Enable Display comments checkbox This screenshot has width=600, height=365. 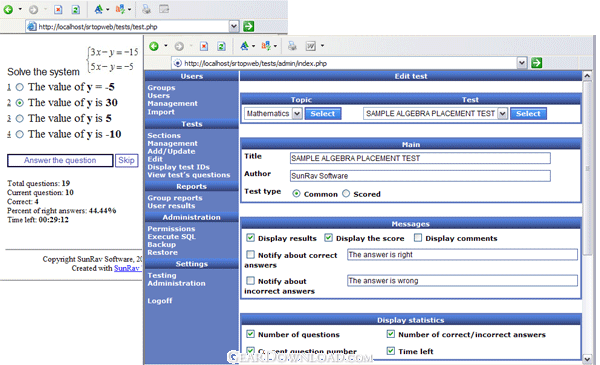click(418, 238)
